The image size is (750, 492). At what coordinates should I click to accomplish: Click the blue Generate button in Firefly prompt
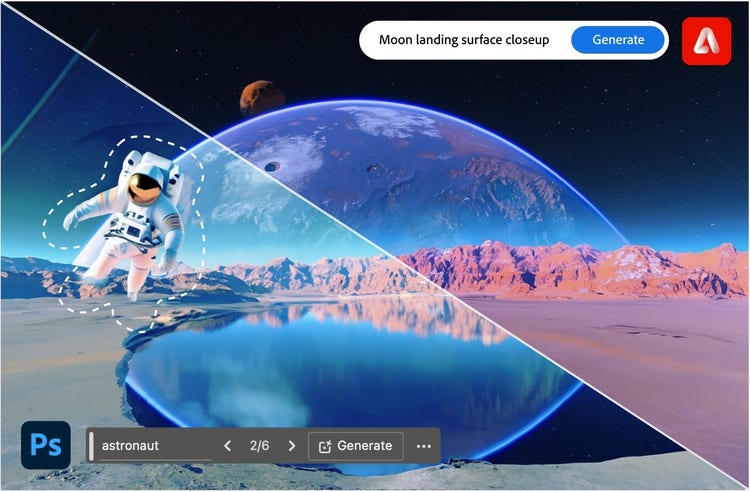(x=618, y=40)
